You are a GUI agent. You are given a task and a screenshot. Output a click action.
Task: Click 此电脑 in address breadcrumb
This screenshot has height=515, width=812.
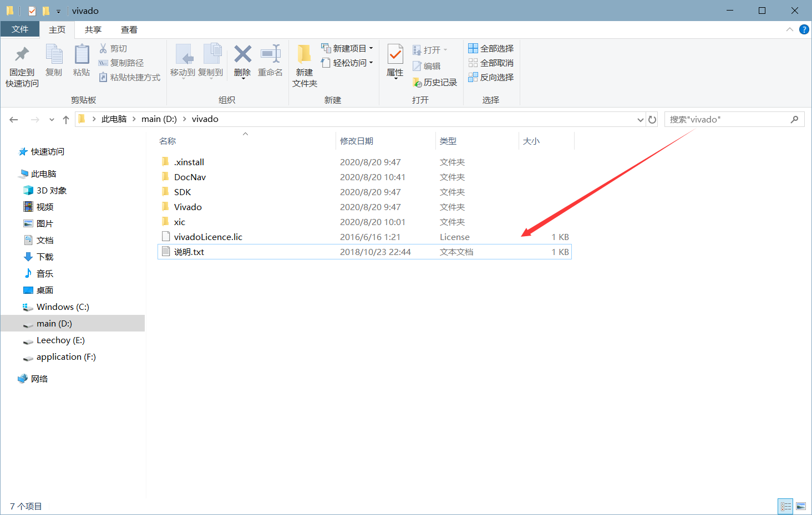pyautogui.click(x=114, y=119)
